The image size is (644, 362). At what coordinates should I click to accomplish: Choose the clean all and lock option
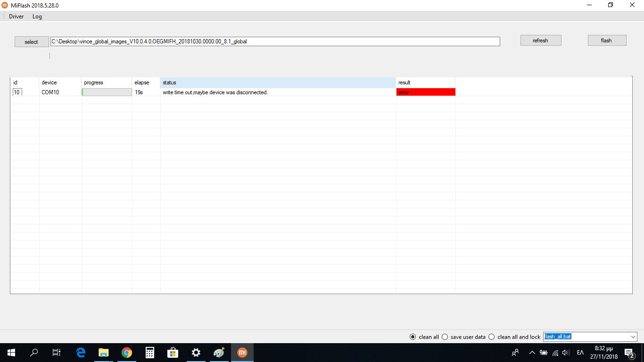tap(514, 337)
